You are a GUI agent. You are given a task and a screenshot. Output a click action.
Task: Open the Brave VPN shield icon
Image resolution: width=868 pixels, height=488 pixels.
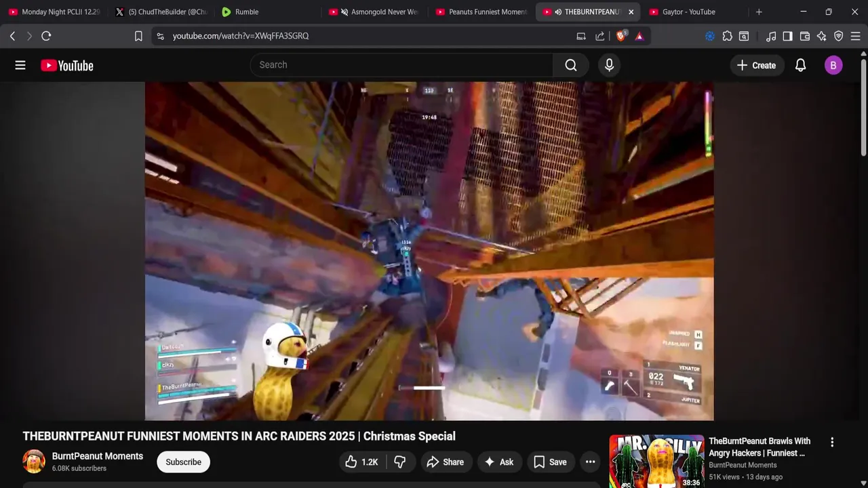coord(839,36)
